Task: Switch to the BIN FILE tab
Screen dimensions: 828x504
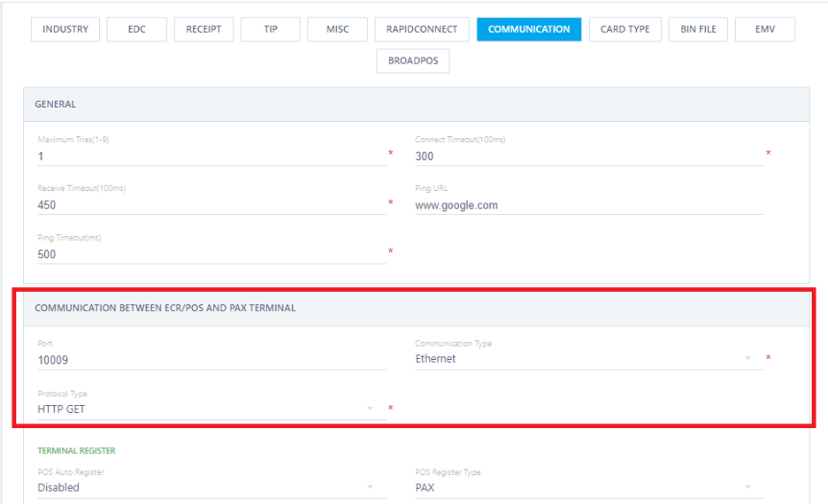Action: tap(698, 29)
